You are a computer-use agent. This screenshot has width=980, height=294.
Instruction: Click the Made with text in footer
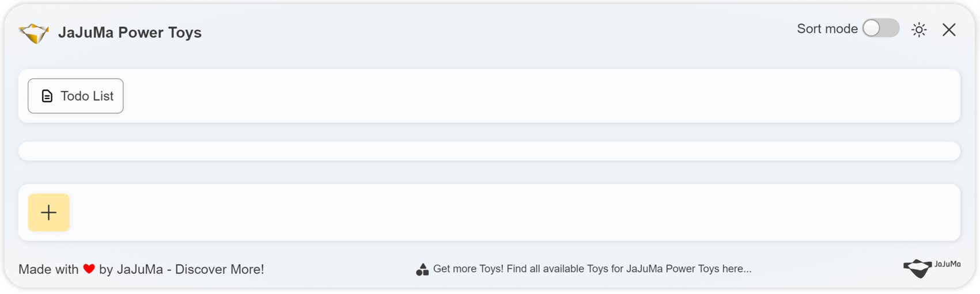pyautogui.click(x=48, y=269)
